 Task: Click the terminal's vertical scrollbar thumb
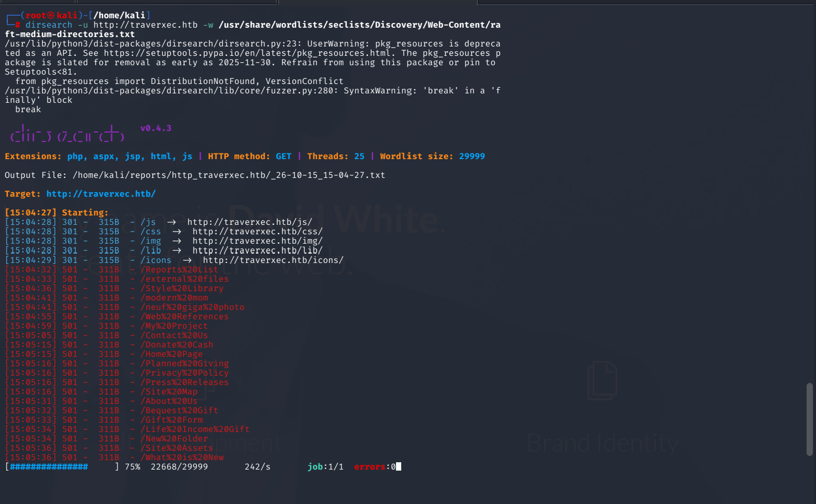click(810, 419)
